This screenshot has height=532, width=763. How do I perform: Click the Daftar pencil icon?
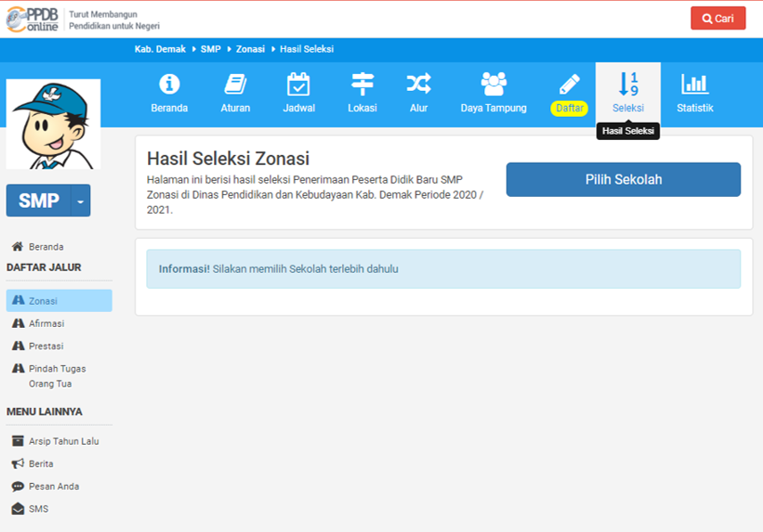click(x=570, y=86)
